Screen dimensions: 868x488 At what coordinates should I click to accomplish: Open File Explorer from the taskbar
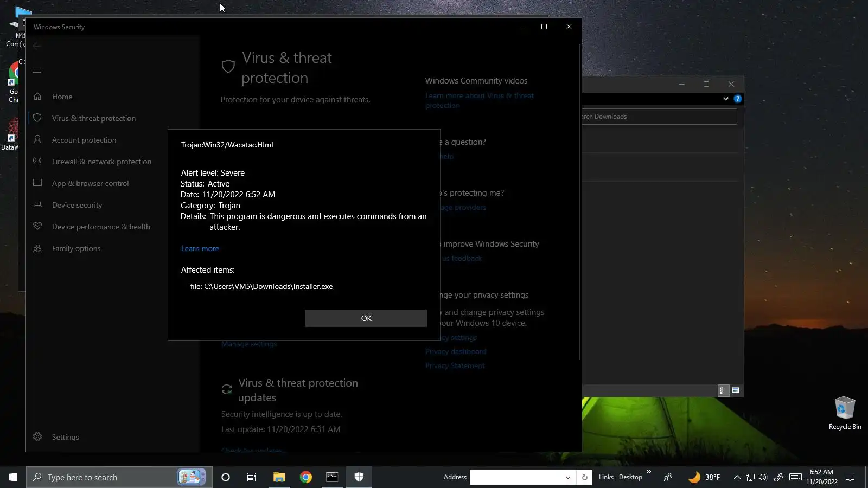[279, 477]
